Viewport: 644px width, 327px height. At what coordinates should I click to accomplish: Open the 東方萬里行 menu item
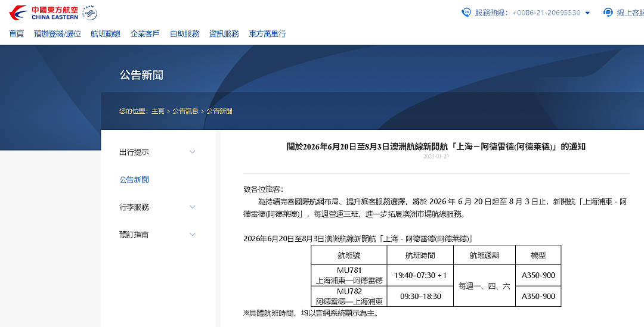point(267,33)
